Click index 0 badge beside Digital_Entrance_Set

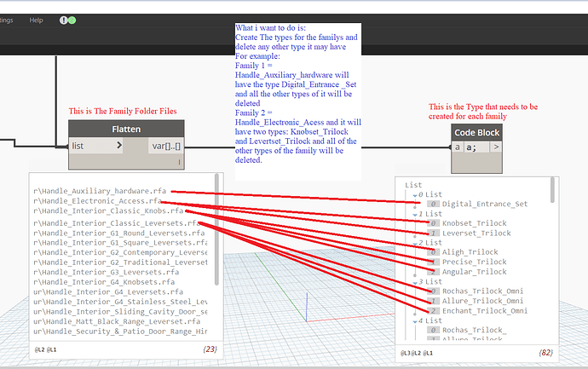tap(433, 204)
